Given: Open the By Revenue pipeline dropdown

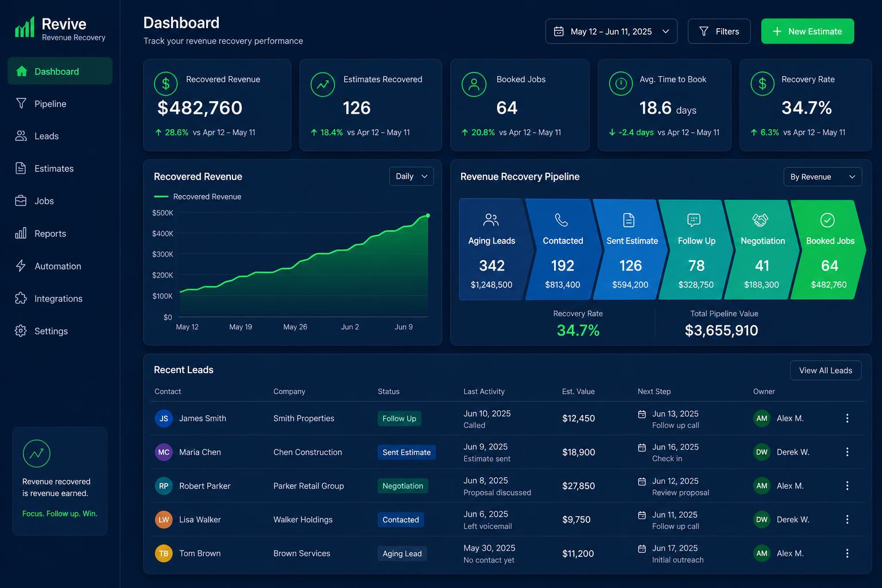Looking at the screenshot, I should [x=822, y=177].
